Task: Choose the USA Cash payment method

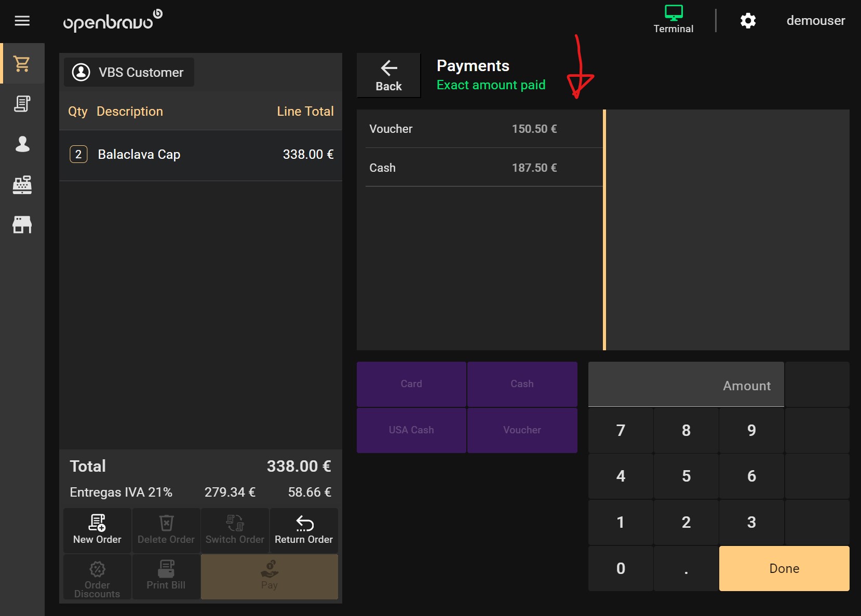Action: pos(411,430)
